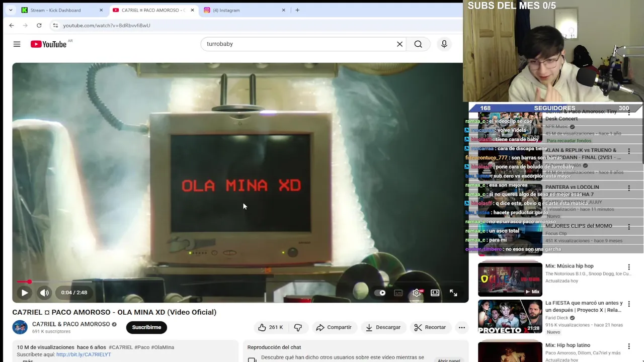Open options menu for Mix: Hip hop latino

pos(629,346)
